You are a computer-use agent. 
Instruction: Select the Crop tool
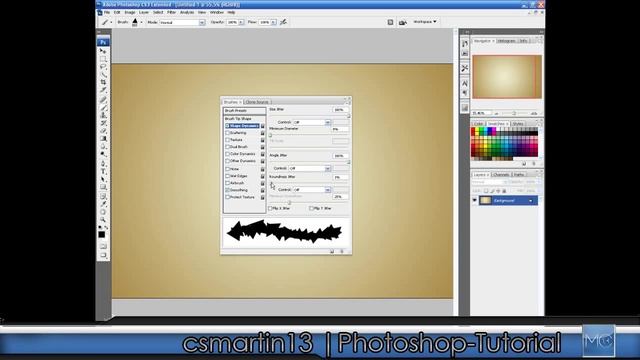tap(103, 82)
